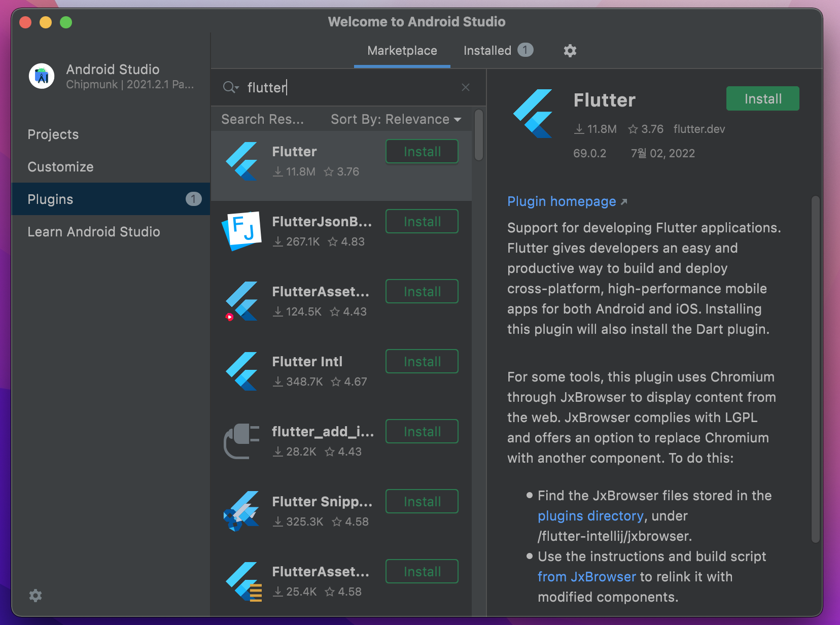The width and height of the screenshot is (840, 625).
Task: Install the 124.5K FlutterAsset plugin
Action: coord(422,291)
